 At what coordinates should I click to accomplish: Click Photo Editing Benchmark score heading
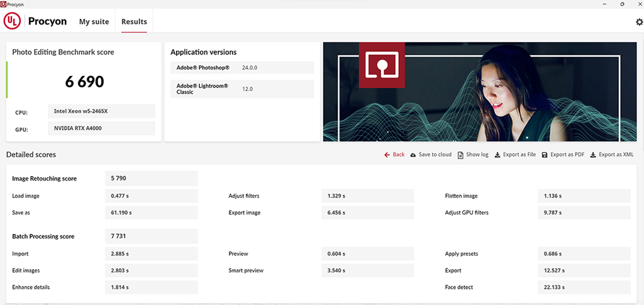click(x=64, y=52)
